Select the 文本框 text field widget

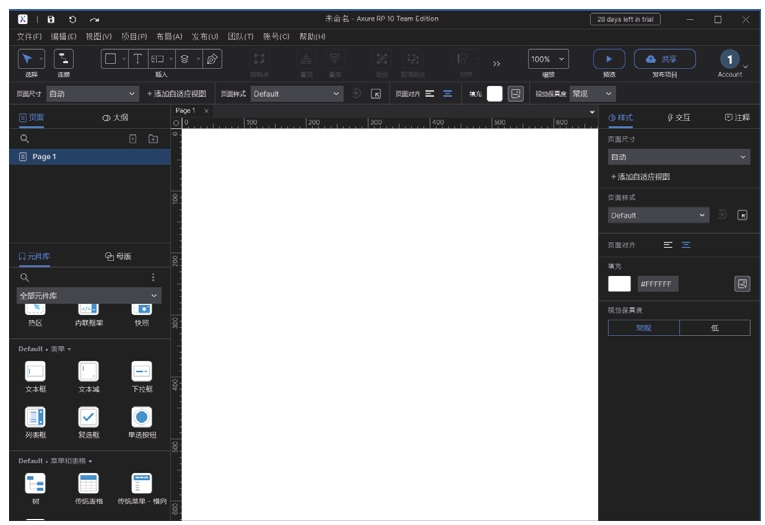point(35,372)
